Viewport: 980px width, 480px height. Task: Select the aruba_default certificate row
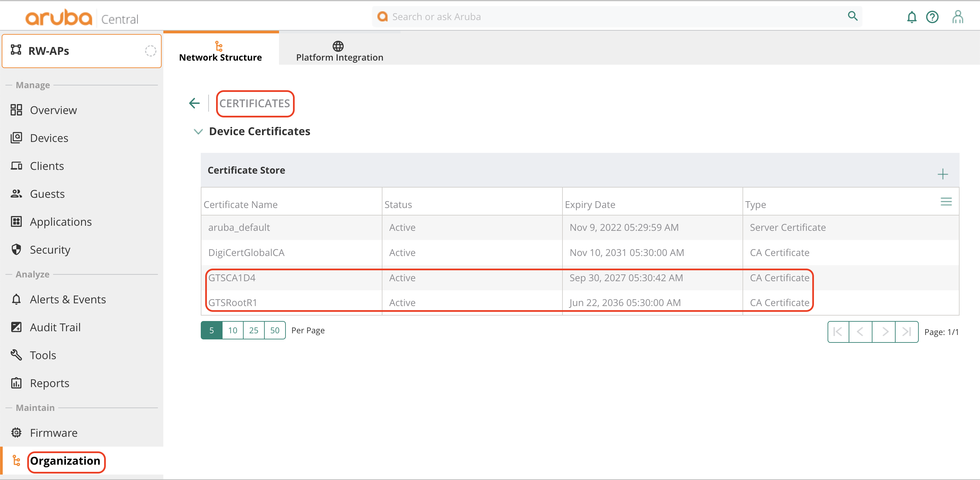(x=580, y=227)
